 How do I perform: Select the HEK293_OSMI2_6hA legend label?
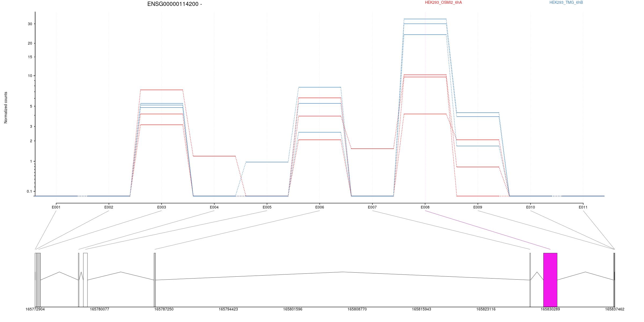point(443,2)
